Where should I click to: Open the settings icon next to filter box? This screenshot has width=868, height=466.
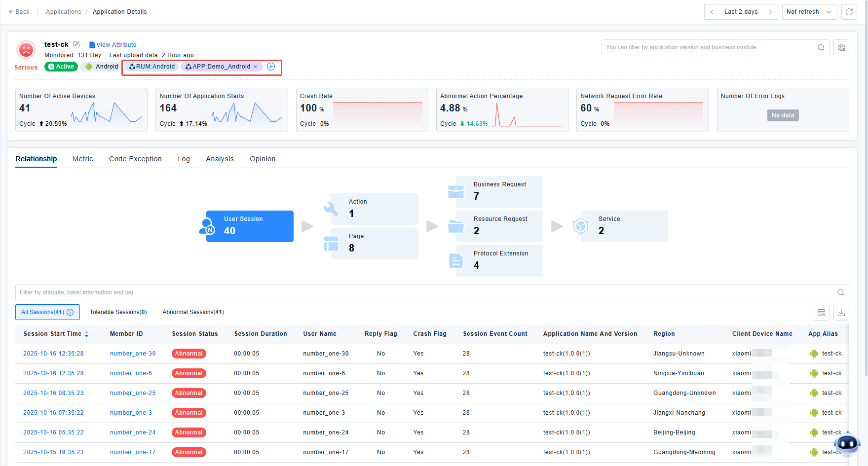pyautogui.click(x=841, y=47)
